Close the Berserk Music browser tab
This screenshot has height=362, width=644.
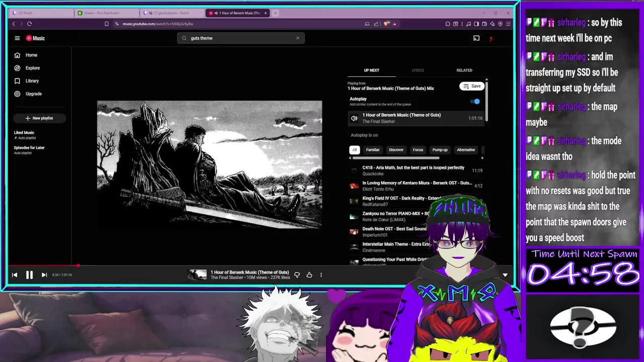[266, 13]
